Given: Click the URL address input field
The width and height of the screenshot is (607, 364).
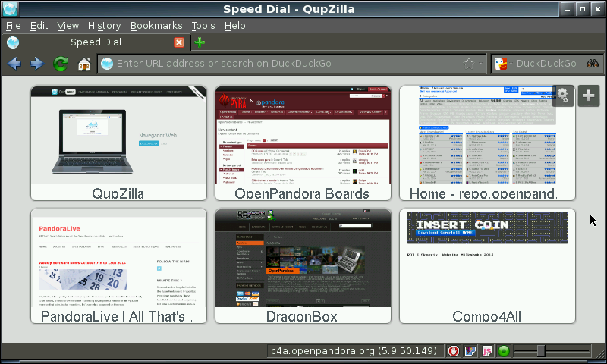Looking at the screenshot, I should coord(288,64).
